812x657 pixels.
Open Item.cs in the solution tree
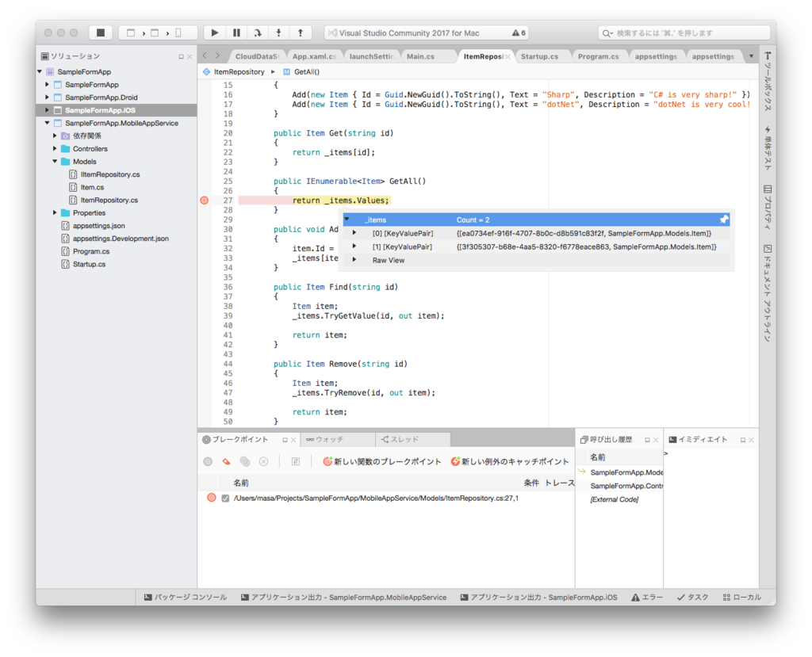[x=92, y=187]
